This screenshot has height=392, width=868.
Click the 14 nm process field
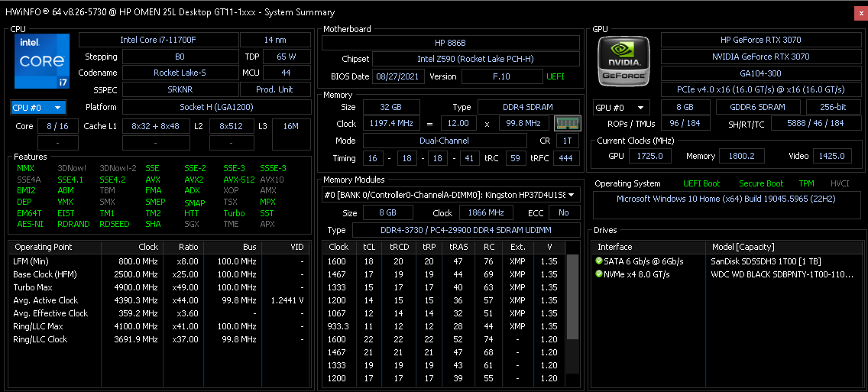(275, 40)
